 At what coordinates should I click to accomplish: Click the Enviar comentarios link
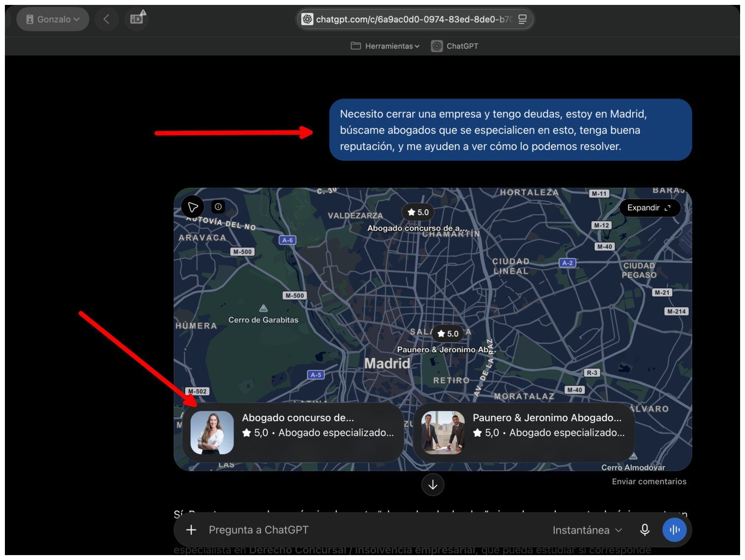pos(649,482)
